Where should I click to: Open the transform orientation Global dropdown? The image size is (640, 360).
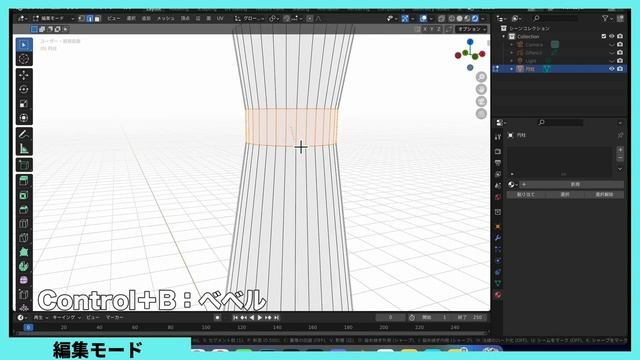pyautogui.click(x=249, y=18)
